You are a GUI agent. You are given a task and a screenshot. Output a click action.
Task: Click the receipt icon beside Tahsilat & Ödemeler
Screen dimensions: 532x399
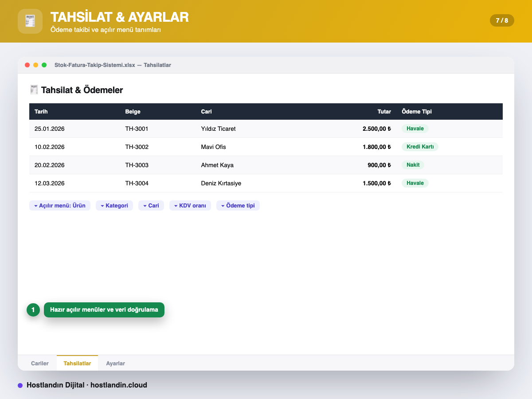[34, 90]
